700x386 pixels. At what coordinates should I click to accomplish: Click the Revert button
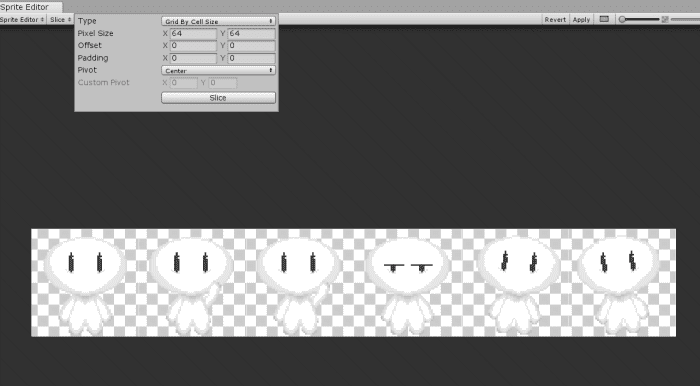coord(555,19)
